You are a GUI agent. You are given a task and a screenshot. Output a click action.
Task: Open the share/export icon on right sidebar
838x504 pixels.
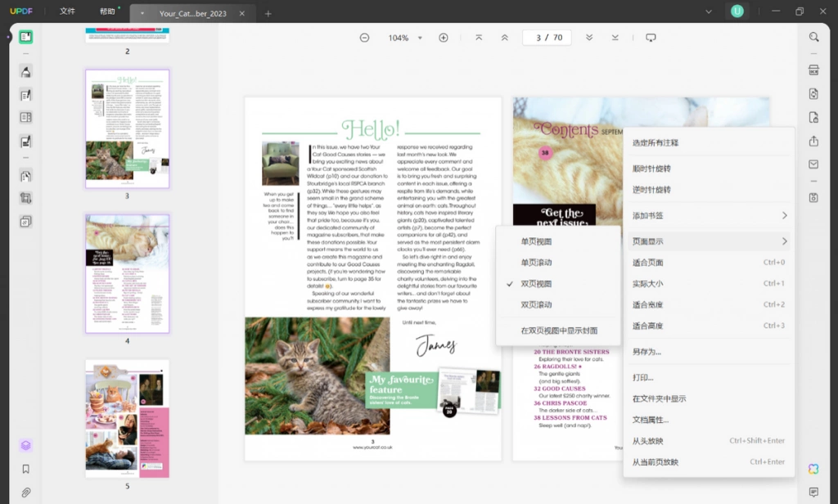point(813,141)
